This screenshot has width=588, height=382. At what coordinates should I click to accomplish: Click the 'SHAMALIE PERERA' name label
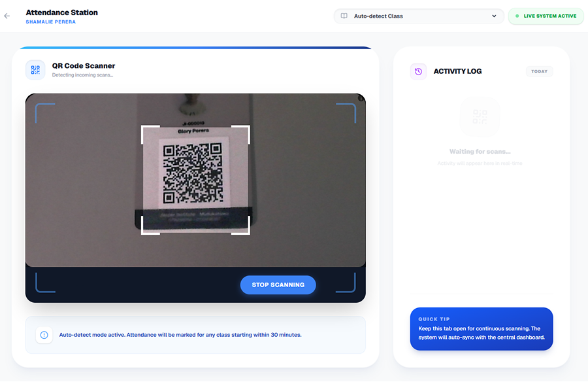[50, 22]
